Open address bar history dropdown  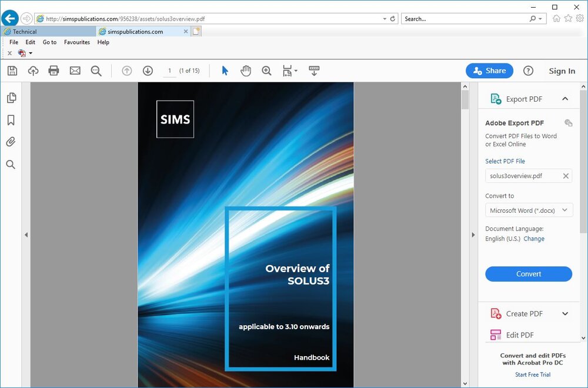[x=385, y=18]
